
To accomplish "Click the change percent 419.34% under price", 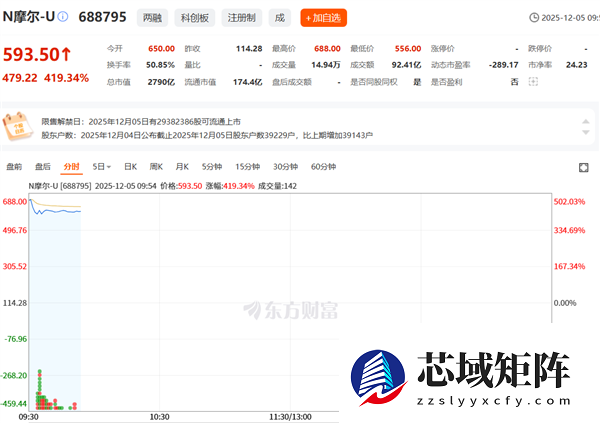I will click(66, 78).
